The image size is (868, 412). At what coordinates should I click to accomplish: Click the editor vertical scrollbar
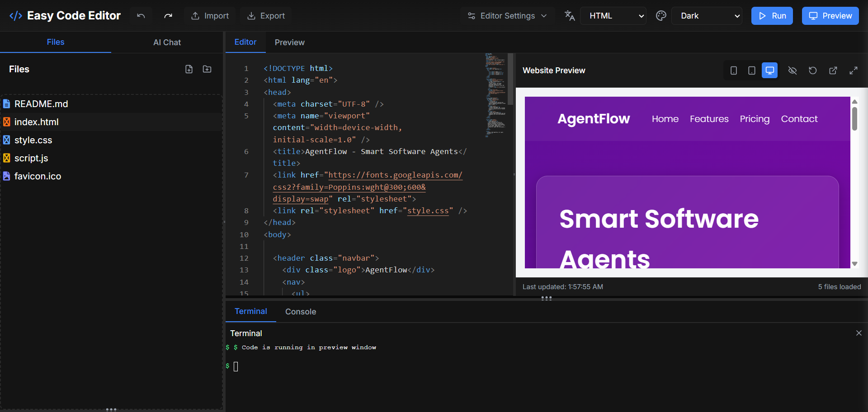(x=510, y=80)
